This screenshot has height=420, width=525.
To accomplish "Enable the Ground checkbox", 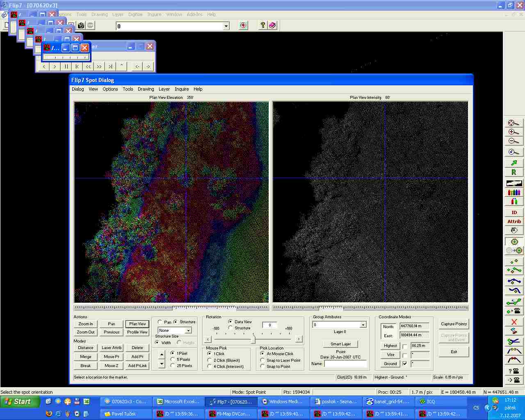I will pyautogui.click(x=405, y=364).
